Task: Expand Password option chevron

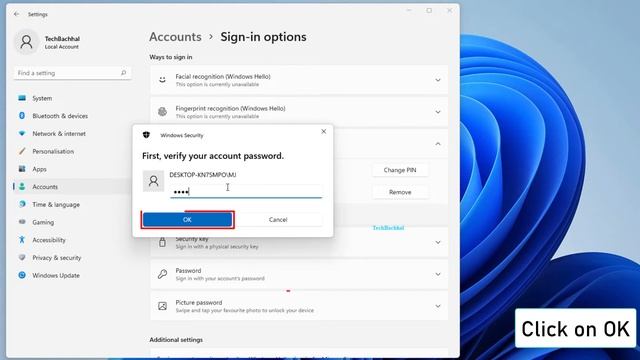Action: click(x=438, y=274)
